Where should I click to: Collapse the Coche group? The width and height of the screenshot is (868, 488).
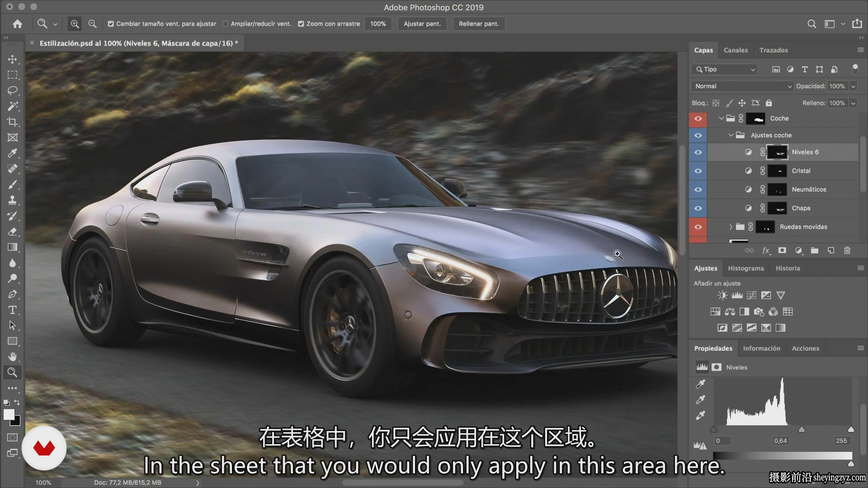click(721, 118)
